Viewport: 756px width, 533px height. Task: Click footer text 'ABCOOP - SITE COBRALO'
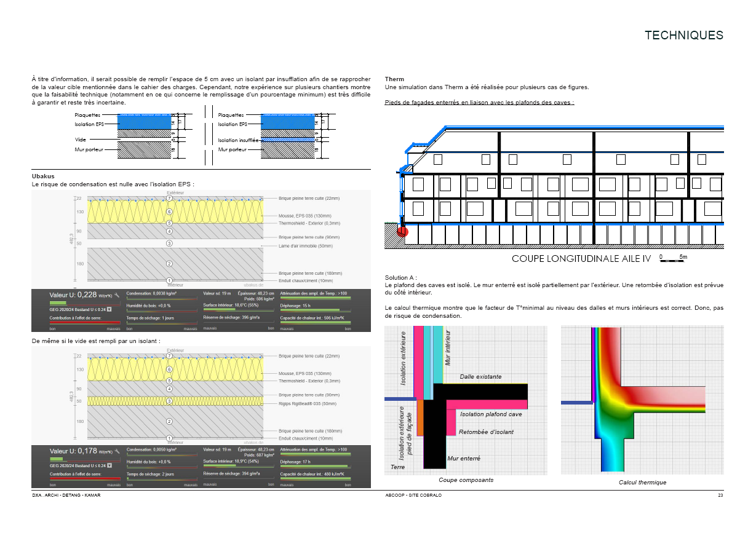tap(413, 495)
